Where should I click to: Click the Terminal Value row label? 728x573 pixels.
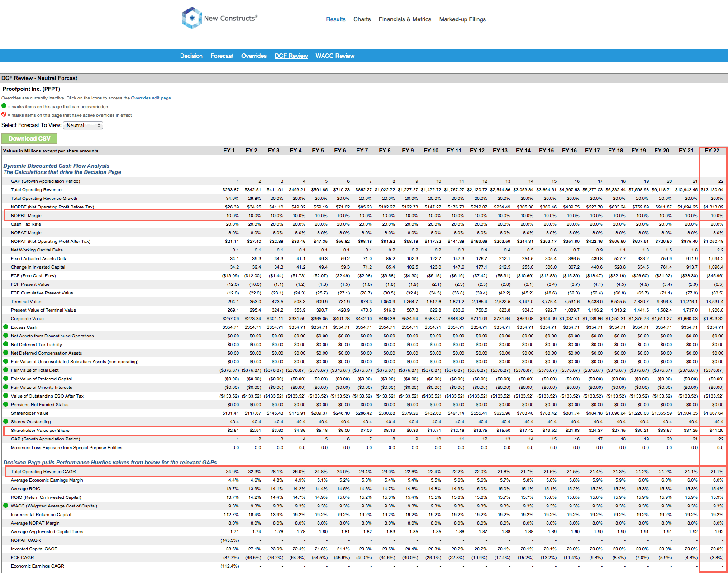coord(26,301)
